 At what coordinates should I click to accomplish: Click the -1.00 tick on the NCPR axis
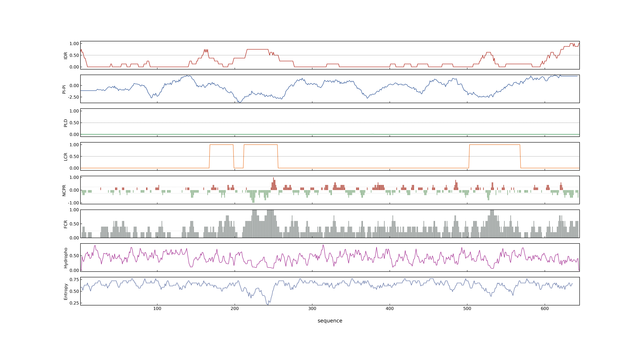pyautogui.click(x=73, y=203)
